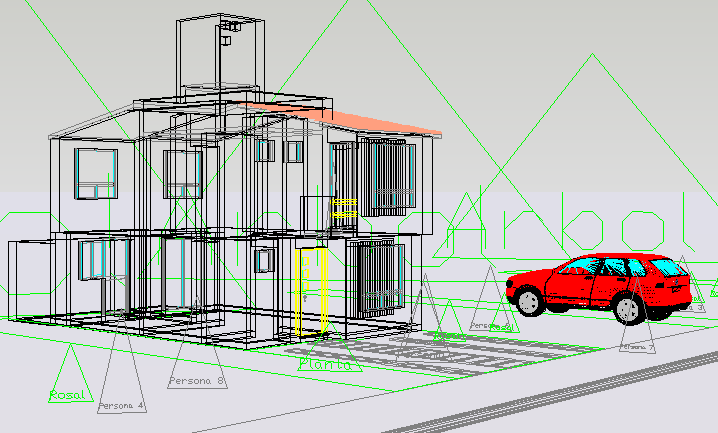The height and width of the screenshot is (433, 718).
Task: Select the 'Persona 8' marker label
Action: pyautogui.click(x=196, y=381)
